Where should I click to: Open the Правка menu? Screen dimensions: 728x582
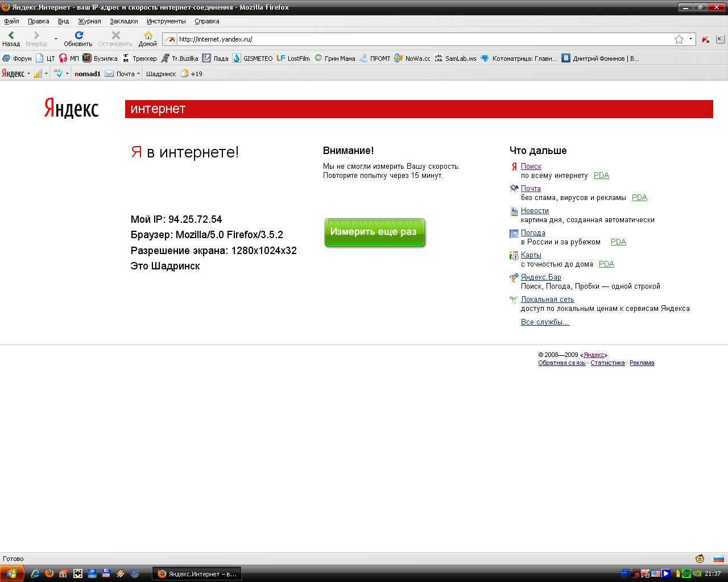coord(38,21)
